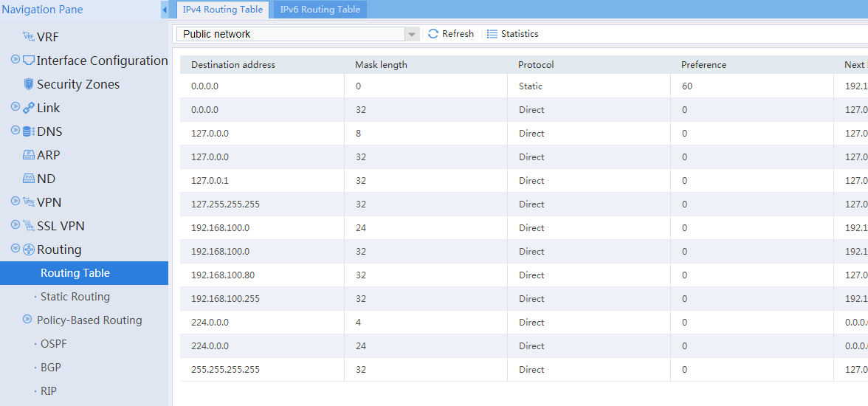
Task: Select the row with destination 127.0.0.1
Action: [524, 181]
